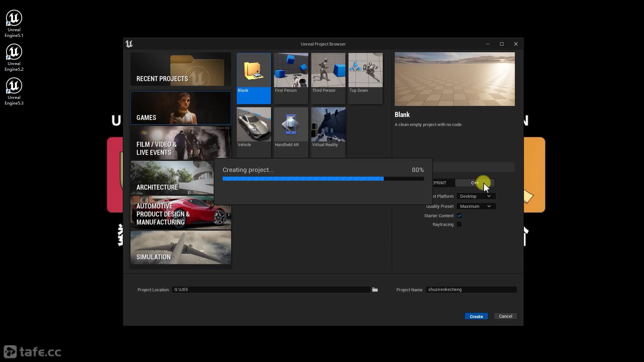Image resolution: width=644 pixels, height=362 pixels.
Task: Click the Unreal logo in the title bar
Action: 129,44
